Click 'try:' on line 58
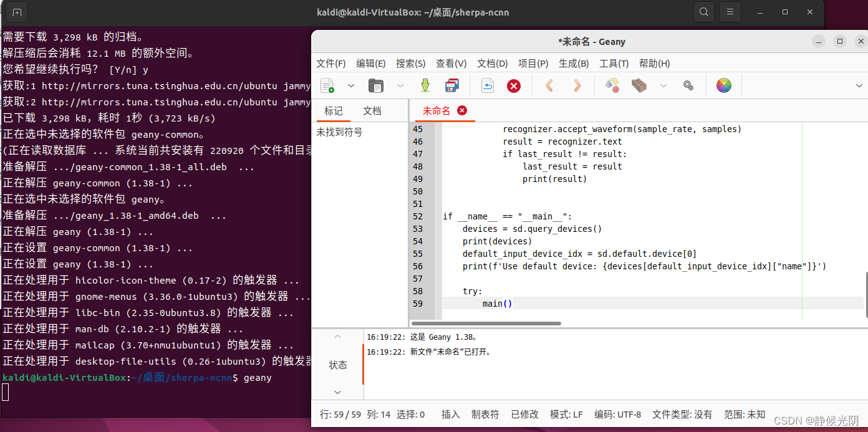This screenshot has height=432, width=868. [473, 291]
